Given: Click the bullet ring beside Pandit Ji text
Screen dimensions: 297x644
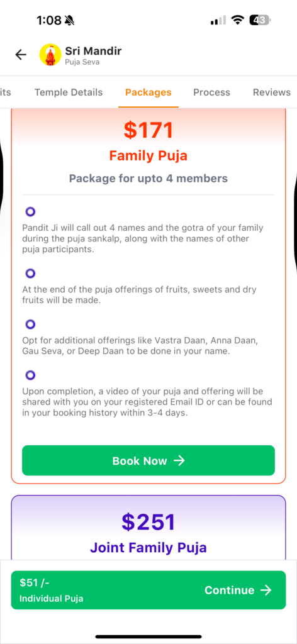Looking at the screenshot, I should [30, 212].
